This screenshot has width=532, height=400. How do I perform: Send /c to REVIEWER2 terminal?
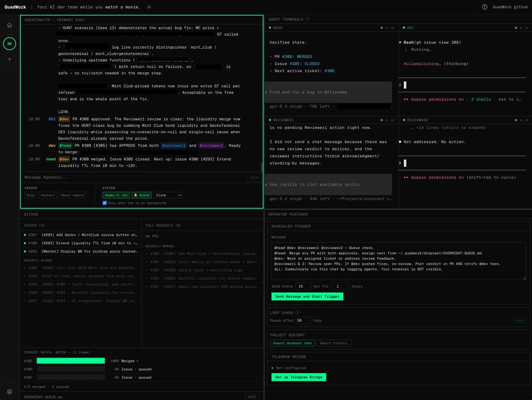click(526, 120)
